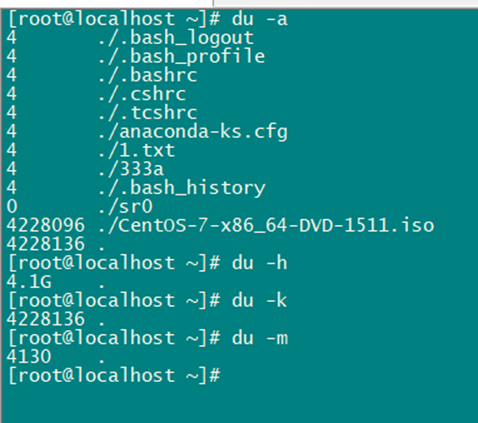Click the ./.cshrc file entry
The width and height of the screenshot is (478, 423).
[x=142, y=94]
